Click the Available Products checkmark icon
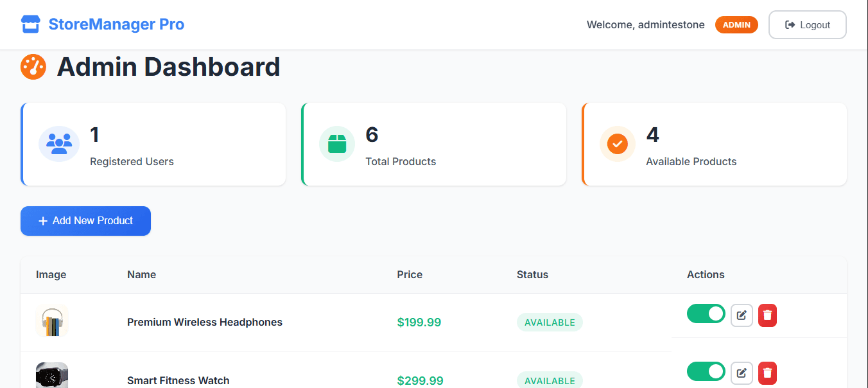868x388 pixels. (x=618, y=144)
